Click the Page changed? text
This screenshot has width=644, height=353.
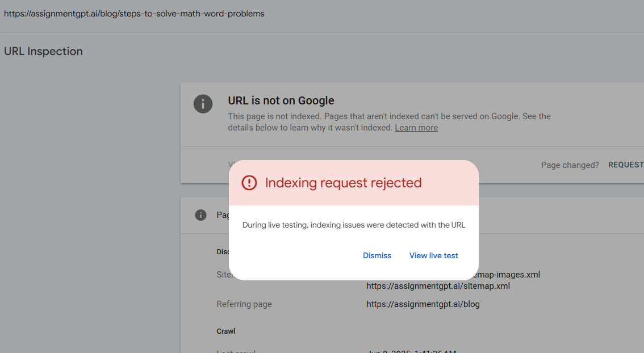click(570, 165)
